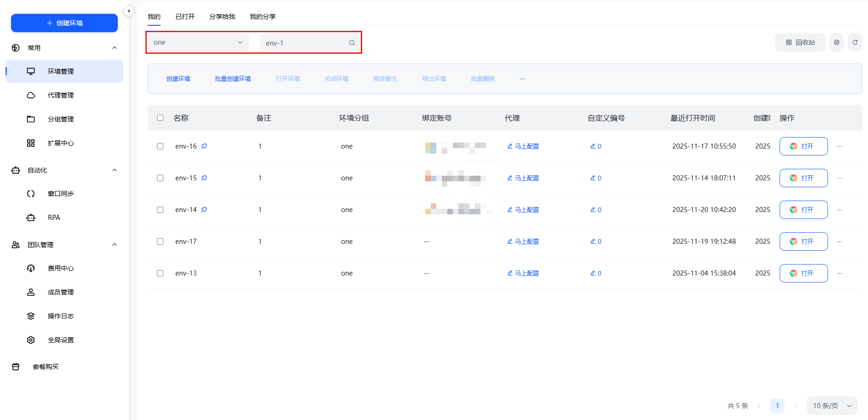Viewport: 868px width, 420px height.
Task: Click 马上配置 proxy link for env-13
Action: click(523, 273)
